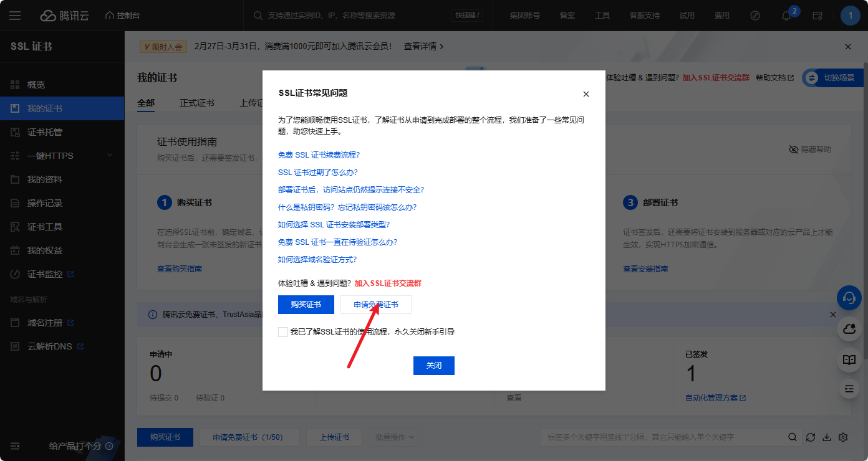The height and width of the screenshot is (461, 868).
Task: Click the 上传证书 button in the list toolbar
Action: 335,437
